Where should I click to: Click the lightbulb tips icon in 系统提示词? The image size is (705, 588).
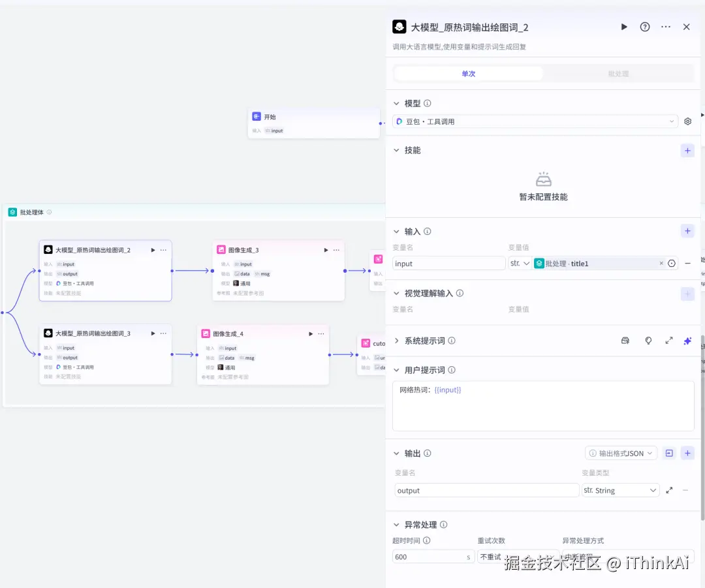pos(648,341)
